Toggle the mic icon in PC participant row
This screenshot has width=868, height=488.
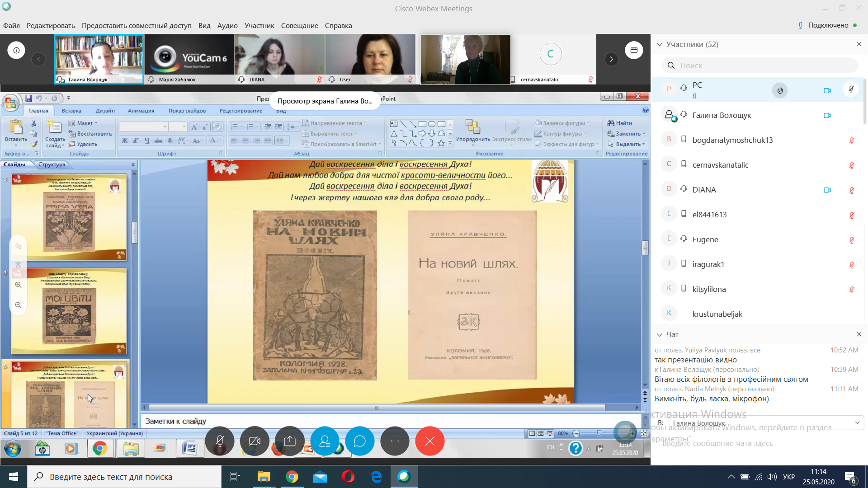[x=851, y=89]
